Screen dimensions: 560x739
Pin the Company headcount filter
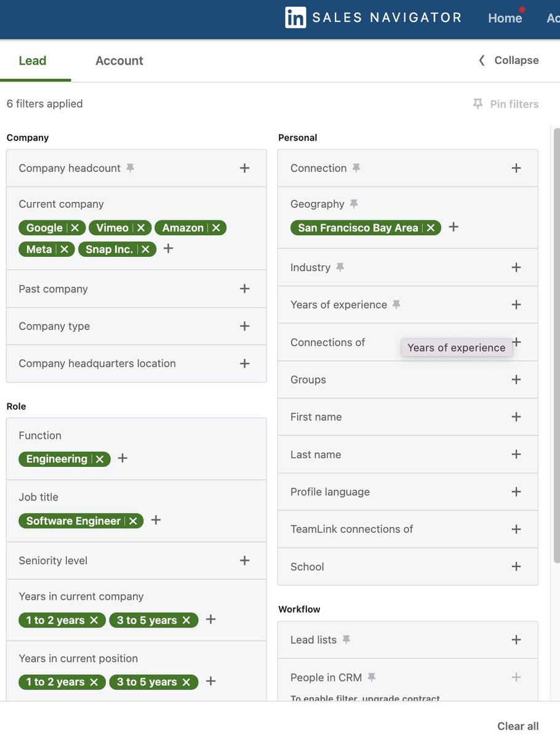(x=130, y=168)
